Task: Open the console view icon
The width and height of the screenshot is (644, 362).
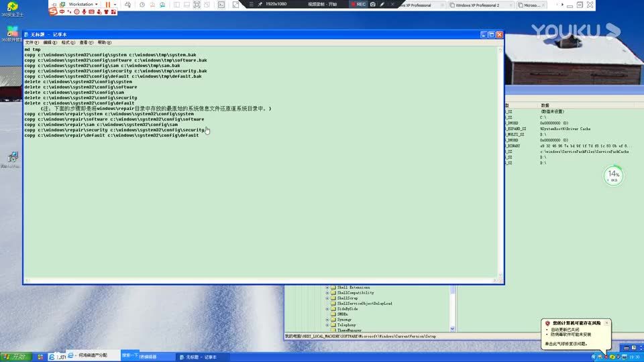Action: coord(221,5)
